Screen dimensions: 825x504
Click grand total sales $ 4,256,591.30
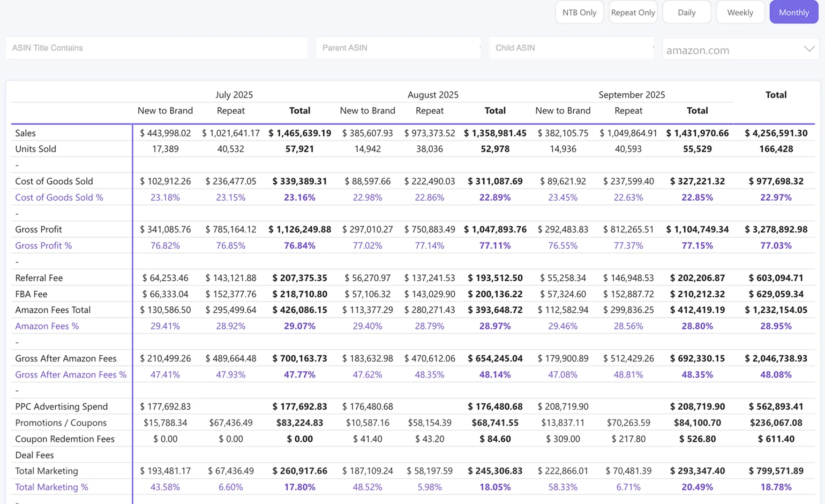776,133
